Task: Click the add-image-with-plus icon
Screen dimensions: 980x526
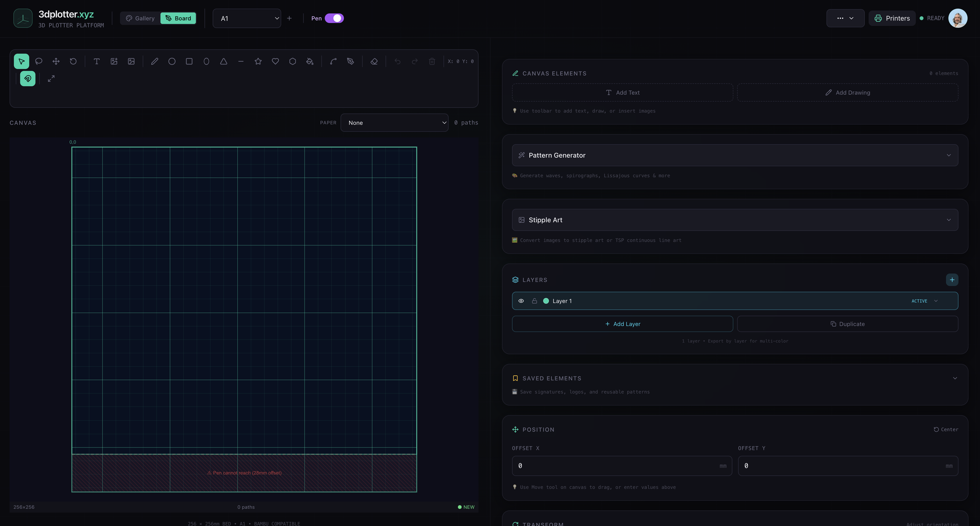Action: pyautogui.click(x=114, y=61)
